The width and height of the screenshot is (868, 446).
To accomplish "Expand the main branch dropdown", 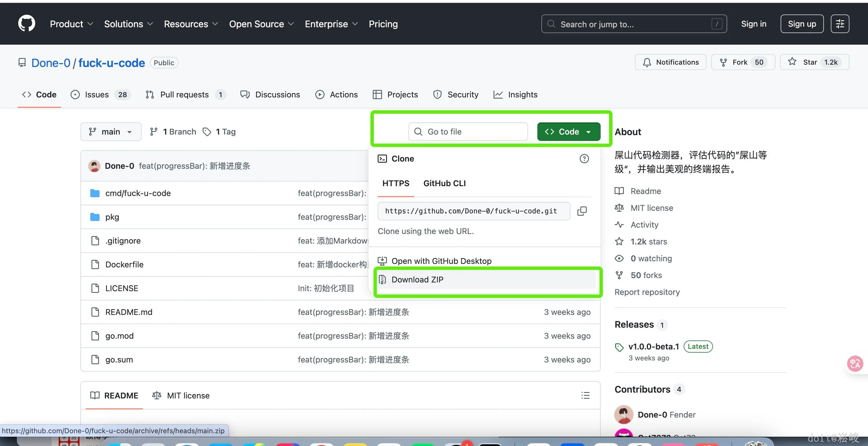I will click(x=111, y=132).
